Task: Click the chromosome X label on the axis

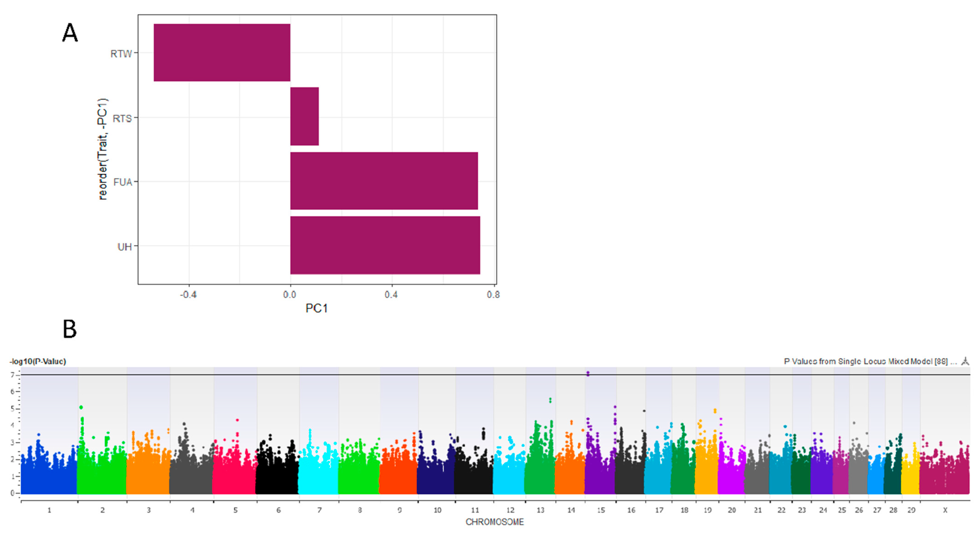Action: pos(945,510)
